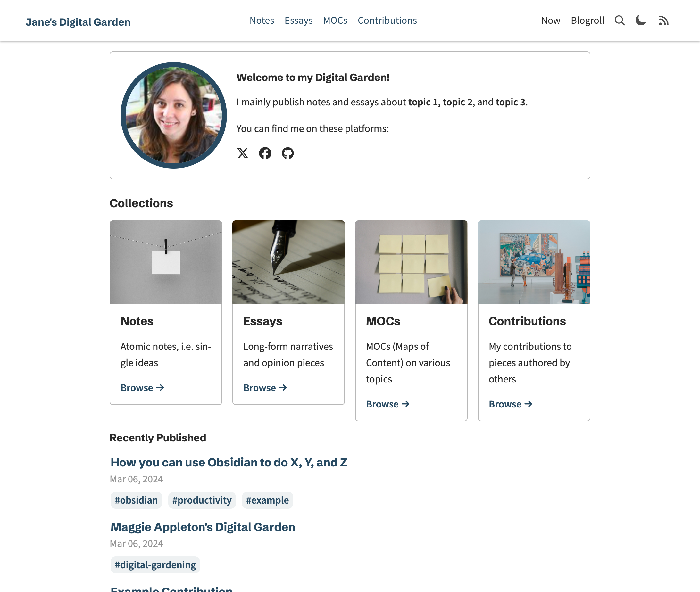Image resolution: width=700 pixels, height=592 pixels.
Task: Click 'My contributions to pieces' description
Action: [530, 362]
